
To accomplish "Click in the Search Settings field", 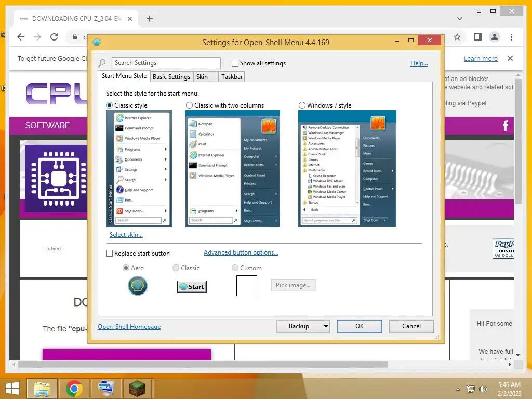I will coord(166,63).
